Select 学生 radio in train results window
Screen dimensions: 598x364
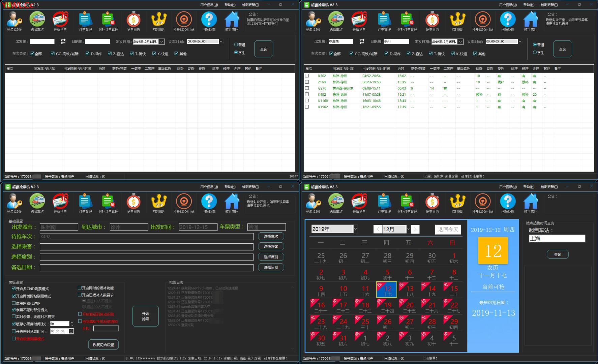point(535,53)
